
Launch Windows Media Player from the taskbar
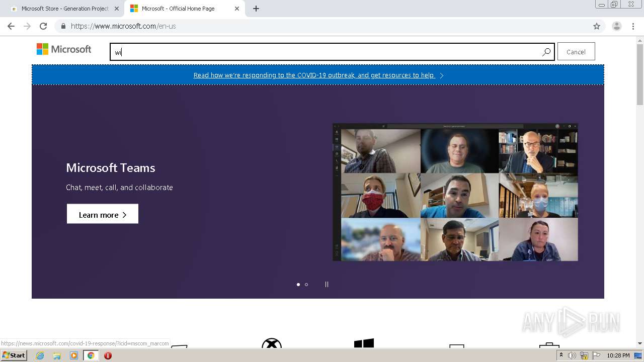pyautogui.click(x=74, y=355)
